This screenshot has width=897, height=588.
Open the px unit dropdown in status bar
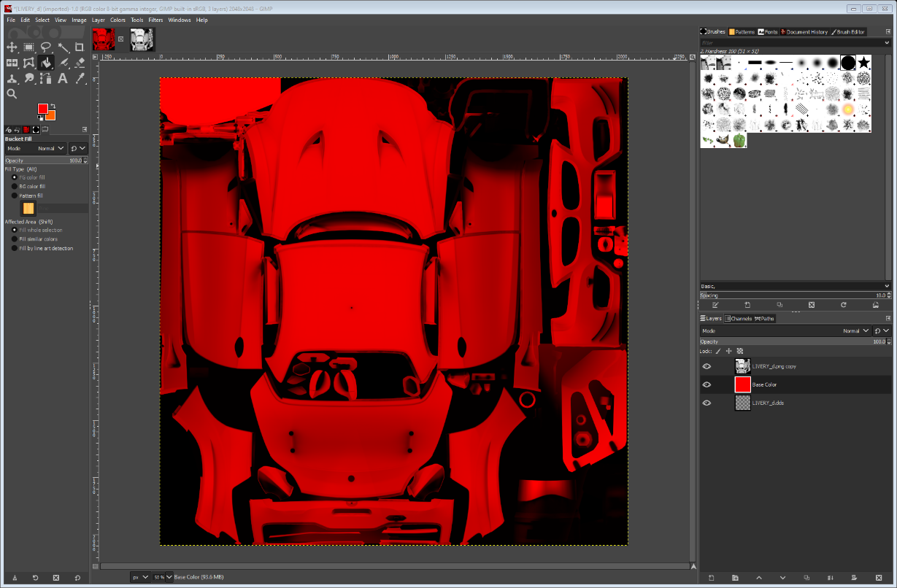click(x=140, y=577)
